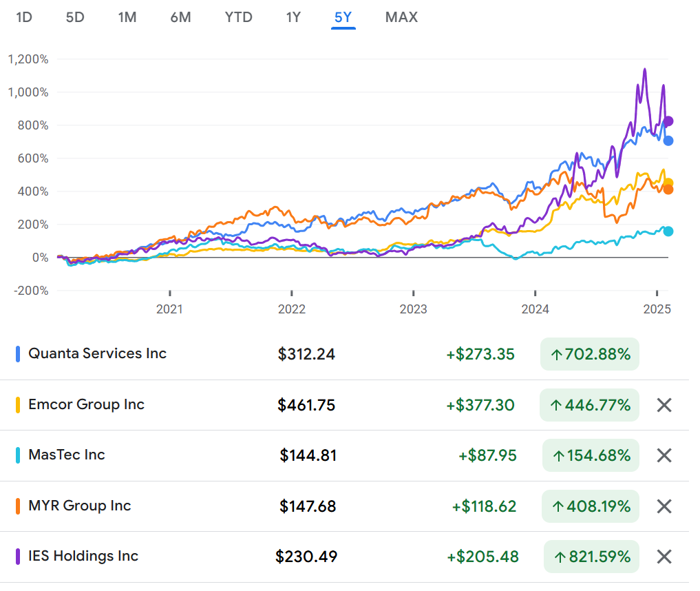Click the $147.68 MYR Group price
Image resolution: width=700 pixels, height=591 pixels.
pos(308,506)
